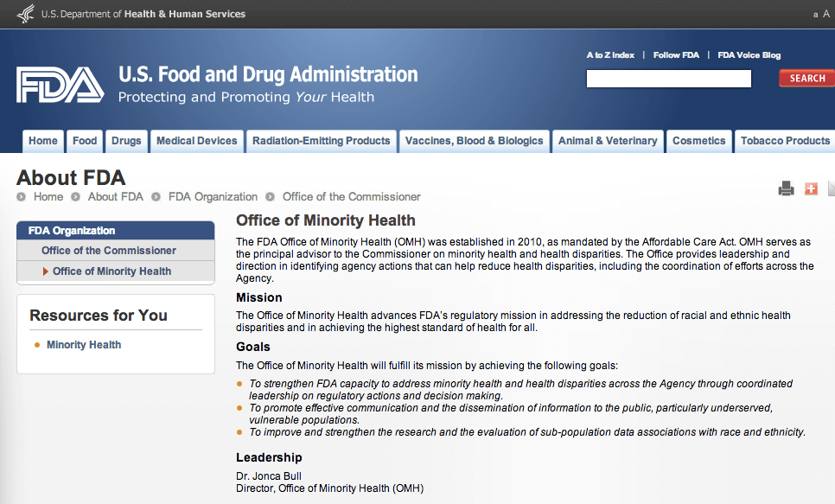Viewport: 835px width, 504px height.
Task: Click the FDA Organization breadcrumb link
Action: pyautogui.click(x=213, y=196)
